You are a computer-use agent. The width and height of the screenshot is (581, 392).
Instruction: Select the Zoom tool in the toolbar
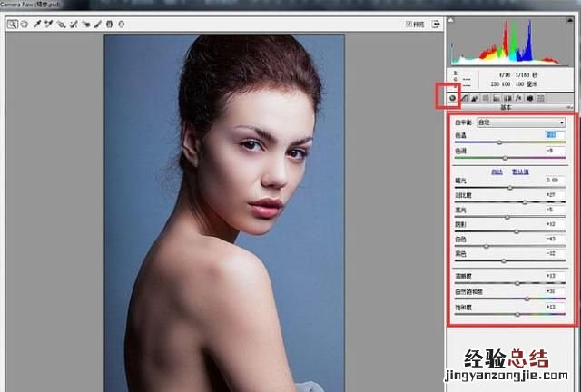[13, 24]
